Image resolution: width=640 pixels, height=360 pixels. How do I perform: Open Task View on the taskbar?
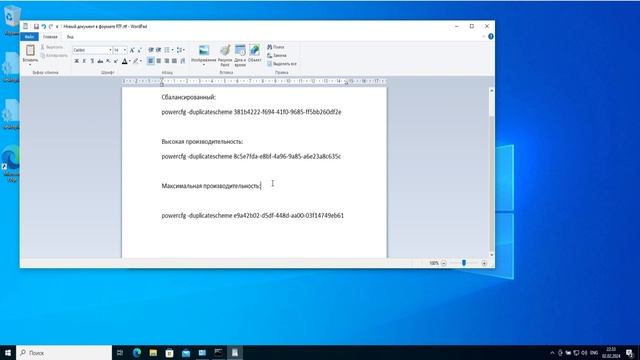[120, 353]
